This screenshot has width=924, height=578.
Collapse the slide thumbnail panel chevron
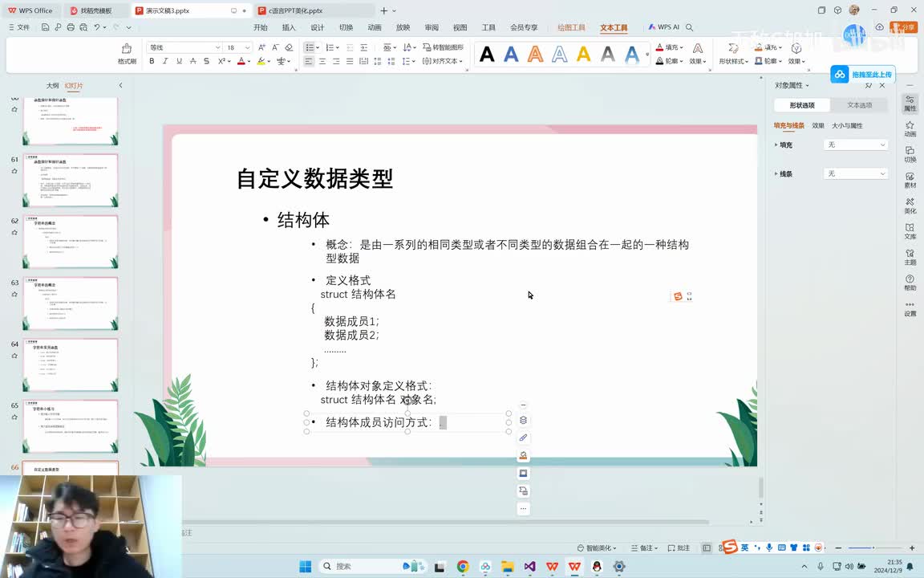click(x=121, y=86)
